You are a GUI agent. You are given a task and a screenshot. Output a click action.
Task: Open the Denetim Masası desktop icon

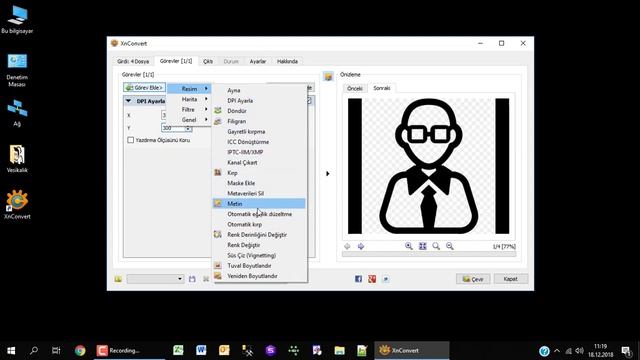17,69
